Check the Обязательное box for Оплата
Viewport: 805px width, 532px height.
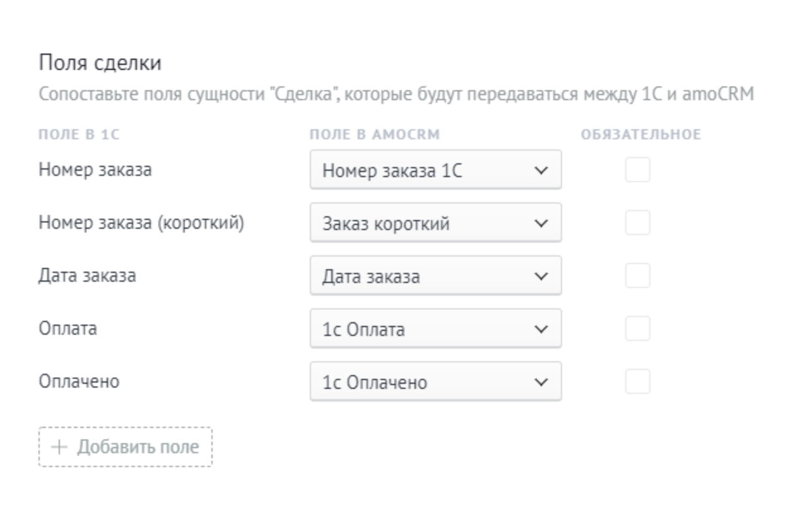[637, 329]
